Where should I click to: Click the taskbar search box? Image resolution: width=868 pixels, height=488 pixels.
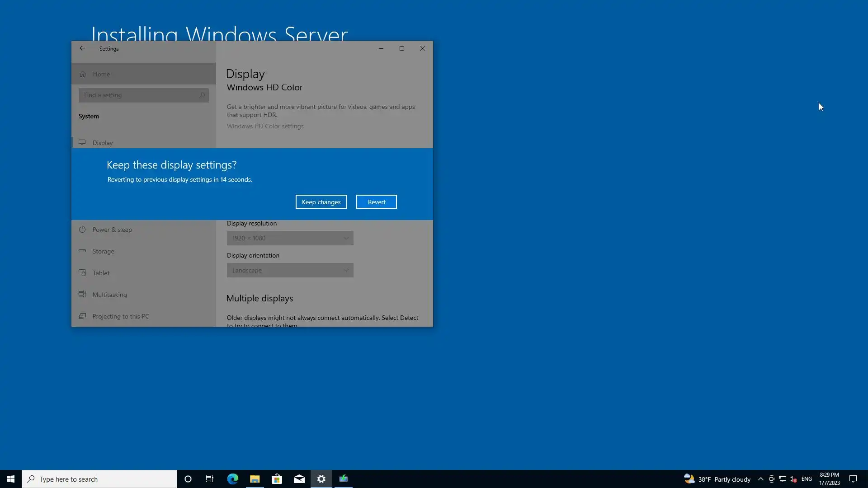coord(99,479)
